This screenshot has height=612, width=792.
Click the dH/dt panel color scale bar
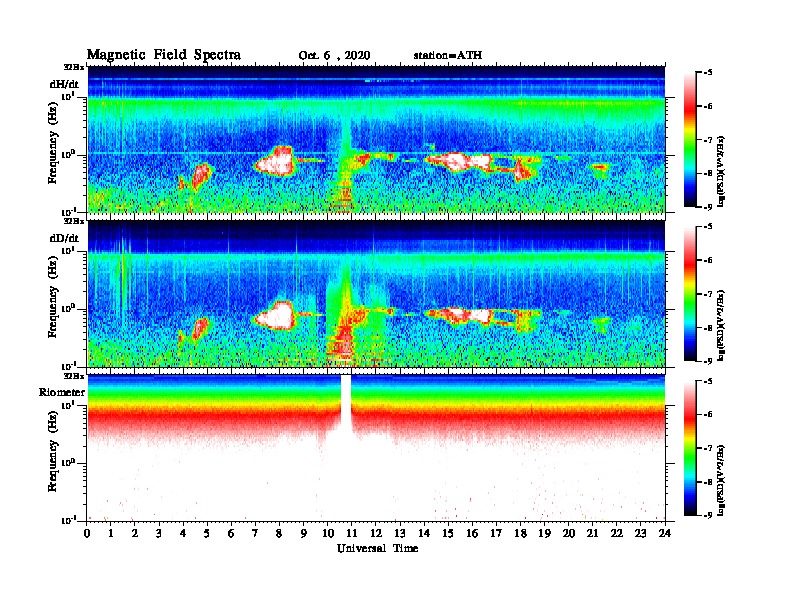(x=690, y=140)
